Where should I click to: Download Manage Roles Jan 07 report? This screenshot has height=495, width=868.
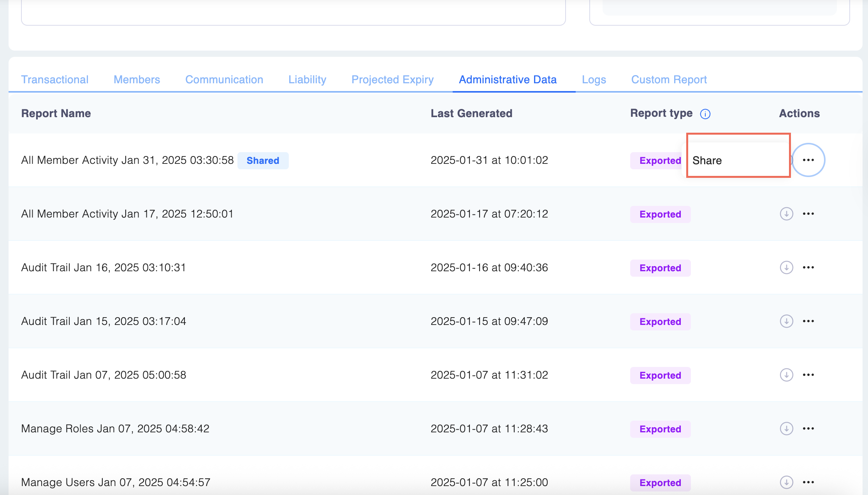point(786,429)
